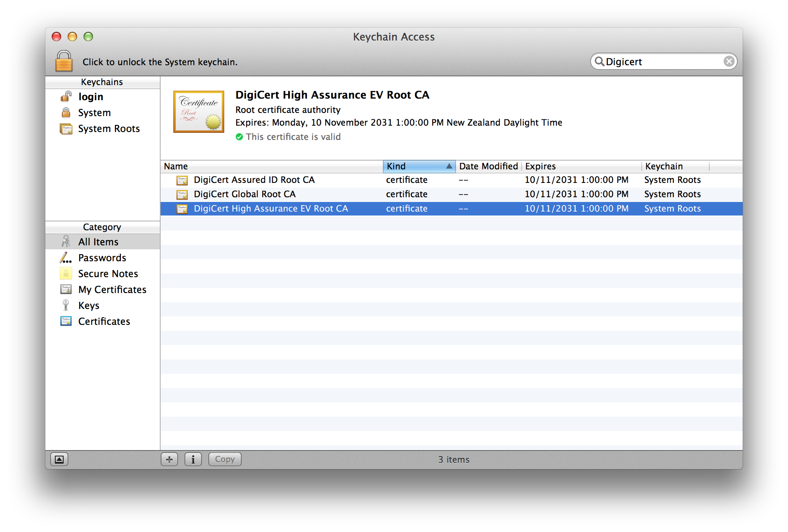This screenshot has height=532, width=788.
Task: Click certificate icon of DigiCert Global Root row
Action: [182, 194]
